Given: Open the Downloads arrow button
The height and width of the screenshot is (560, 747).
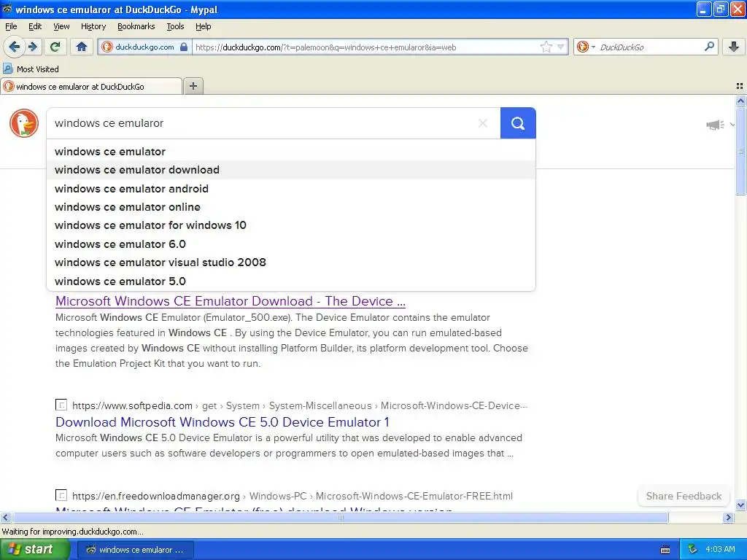Looking at the screenshot, I should pos(734,47).
